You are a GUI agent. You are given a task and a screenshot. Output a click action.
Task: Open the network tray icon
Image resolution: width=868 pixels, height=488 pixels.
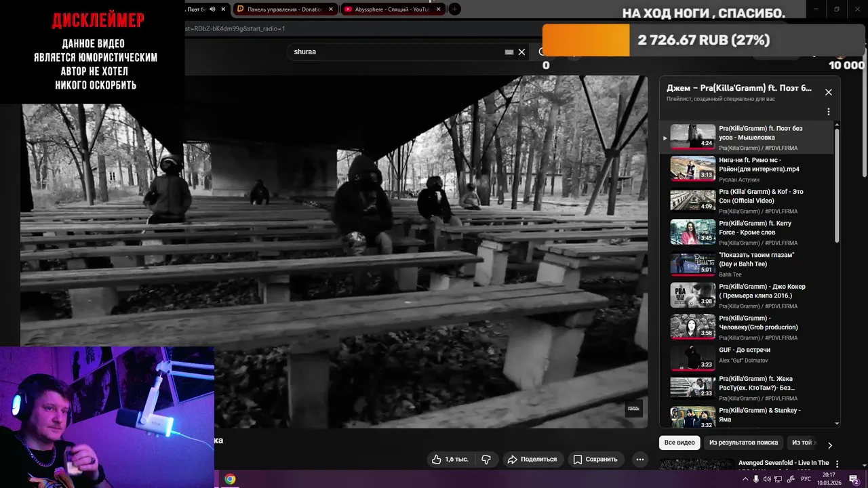pos(778,479)
